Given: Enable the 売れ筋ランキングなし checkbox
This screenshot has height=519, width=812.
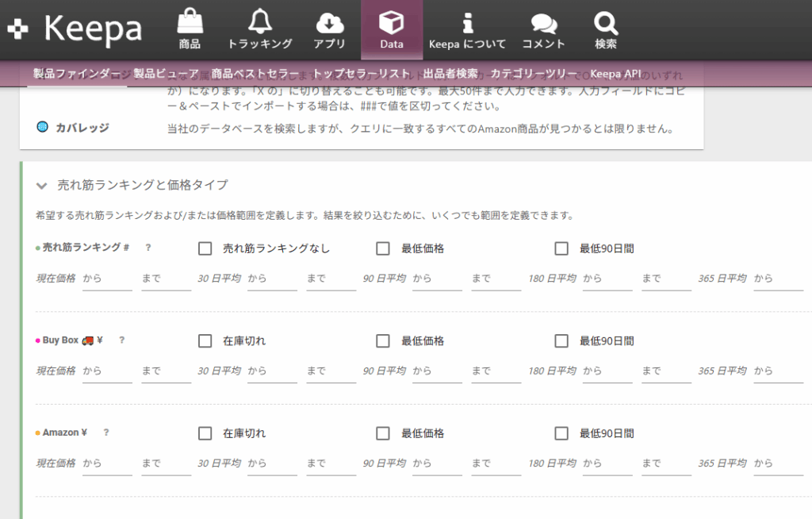Looking at the screenshot, I should tap(205, 248).
